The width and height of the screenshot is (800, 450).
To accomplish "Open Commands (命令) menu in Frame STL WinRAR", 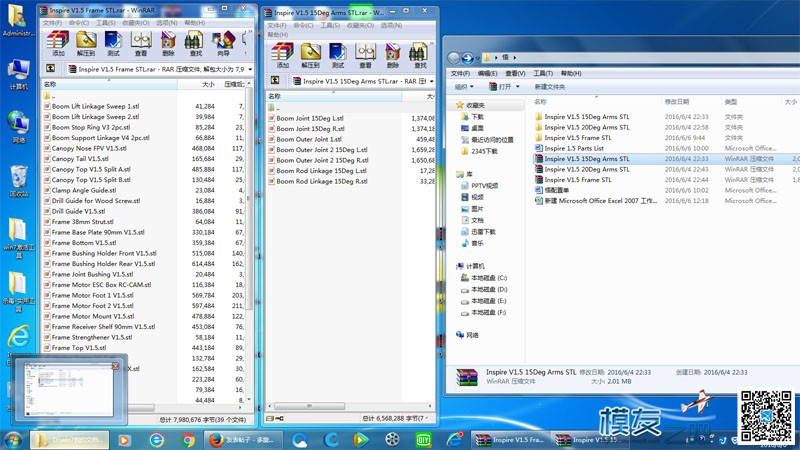I will pos(79,23).
